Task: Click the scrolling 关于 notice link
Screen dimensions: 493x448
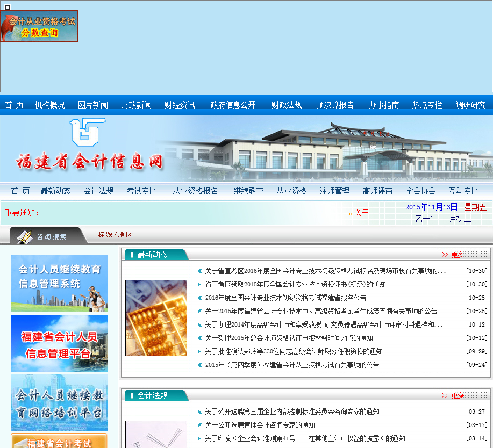Action: coord(361,213)
